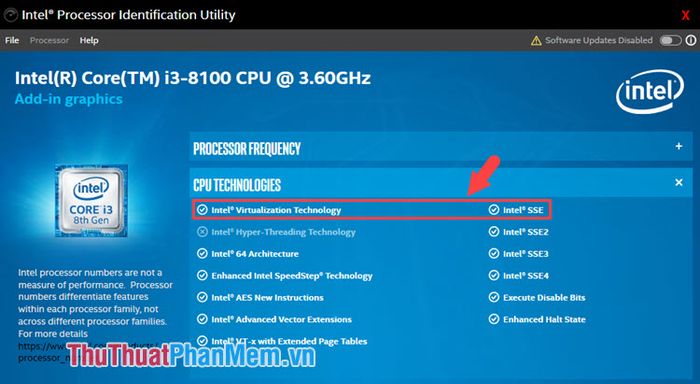700x384 pixels.
Task: Click the info icon beside the updates toggle
Action: (x=691, y=41)
